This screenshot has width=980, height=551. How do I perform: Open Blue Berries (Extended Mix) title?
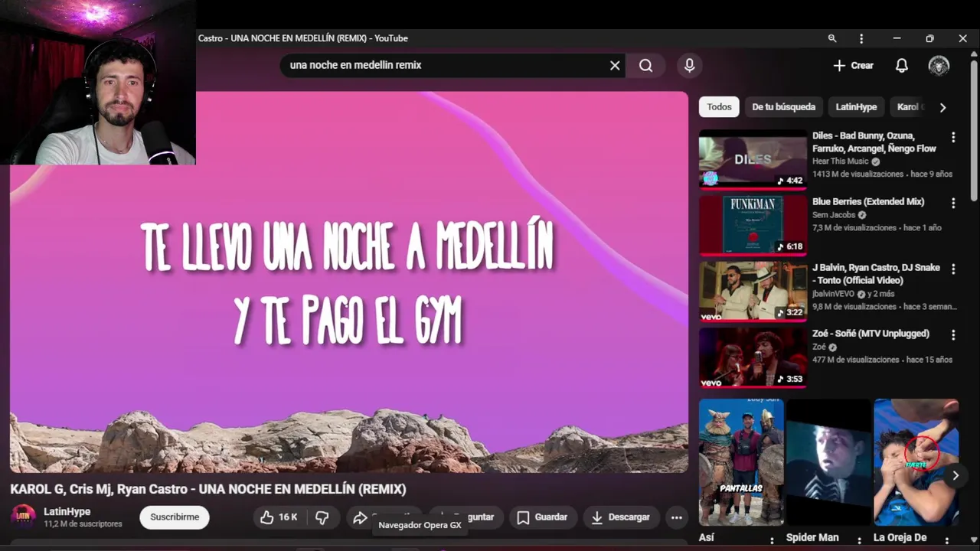click(x=868, y=202)
